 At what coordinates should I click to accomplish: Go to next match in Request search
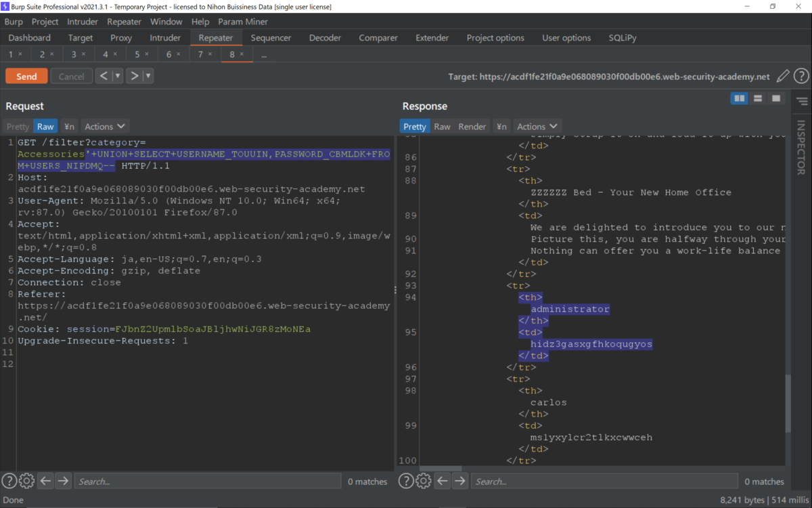tap(63, 481)
